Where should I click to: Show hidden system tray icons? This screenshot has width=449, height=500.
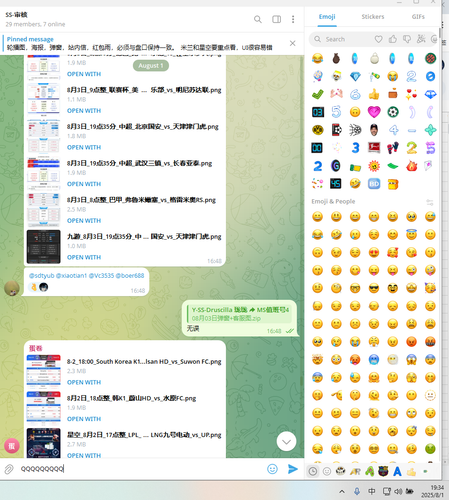pos(342,491)
